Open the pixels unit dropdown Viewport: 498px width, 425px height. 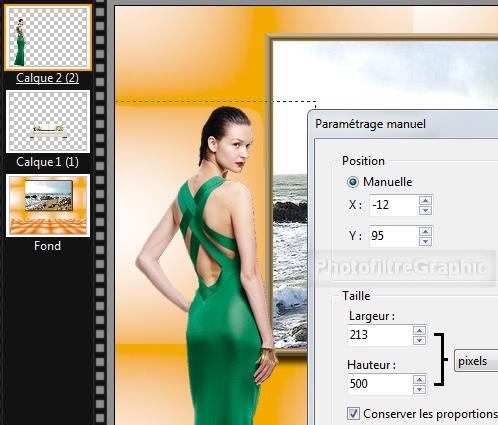coord(476,361)
